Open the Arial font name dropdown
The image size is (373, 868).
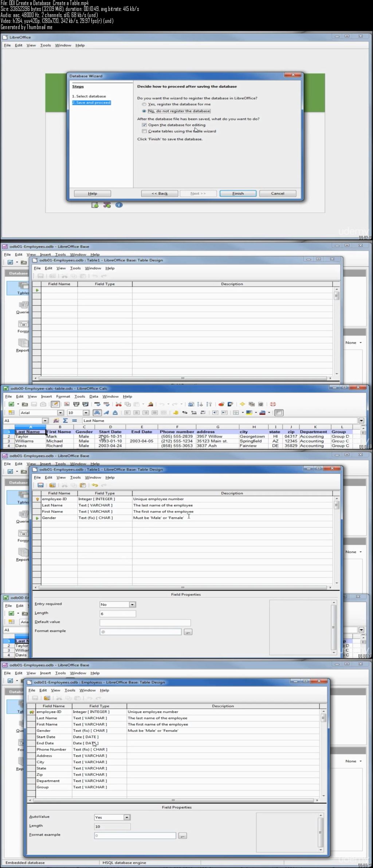[60, 413]
